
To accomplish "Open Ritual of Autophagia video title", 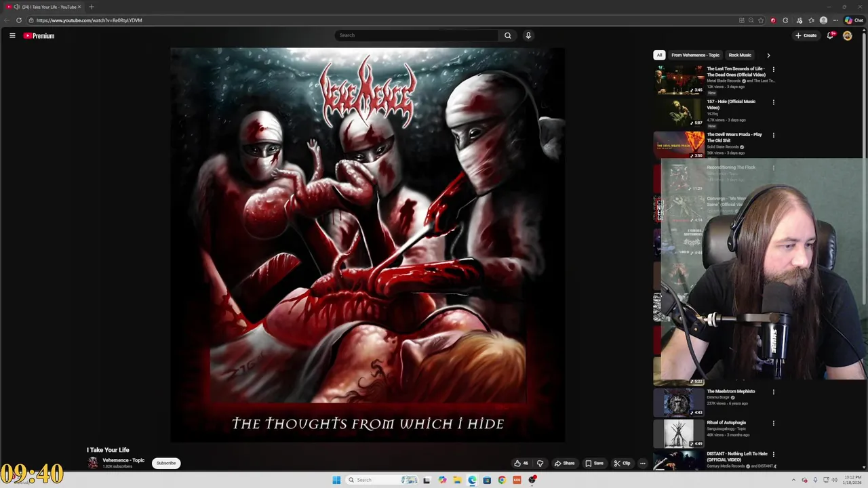I will coord(726,422).
